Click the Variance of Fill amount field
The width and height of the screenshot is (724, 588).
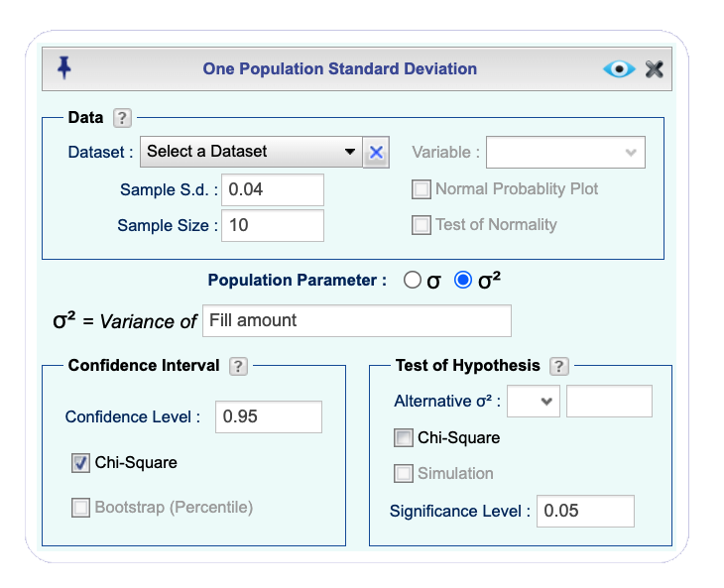[356, 320]
